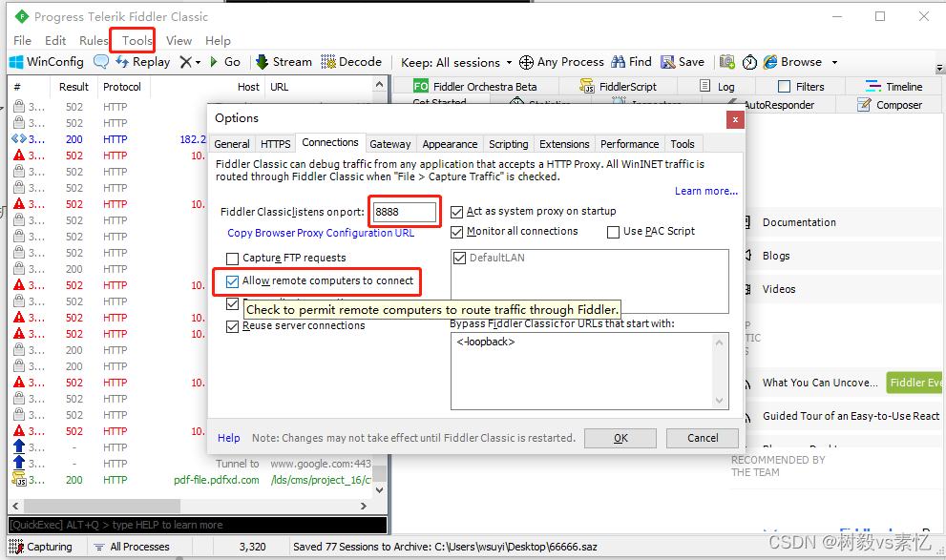Toggle Stream mode in toolbar
The height and width of the screenshot is (560, 946).
click(x=284, y=61)
